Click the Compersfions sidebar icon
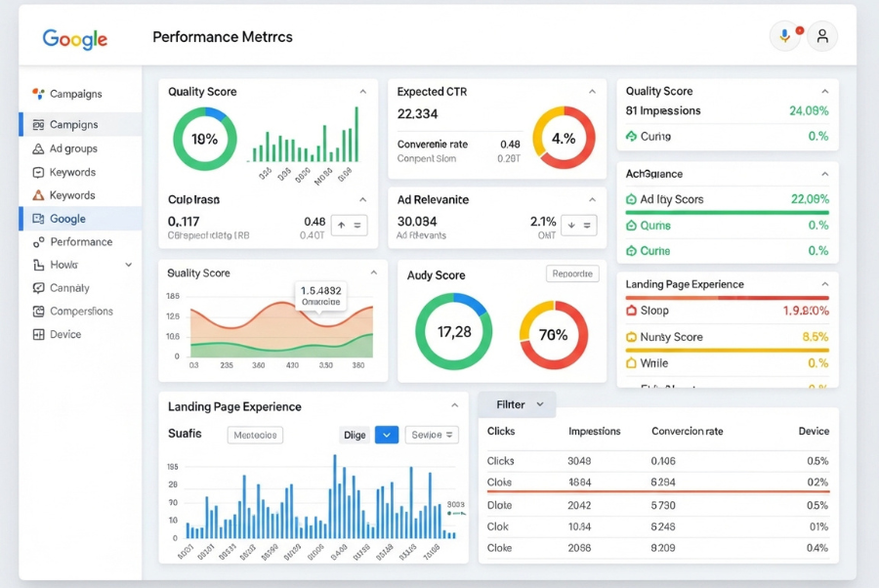Image resolution: width=879 pixels, height=588 pixels. click(38, 312)
